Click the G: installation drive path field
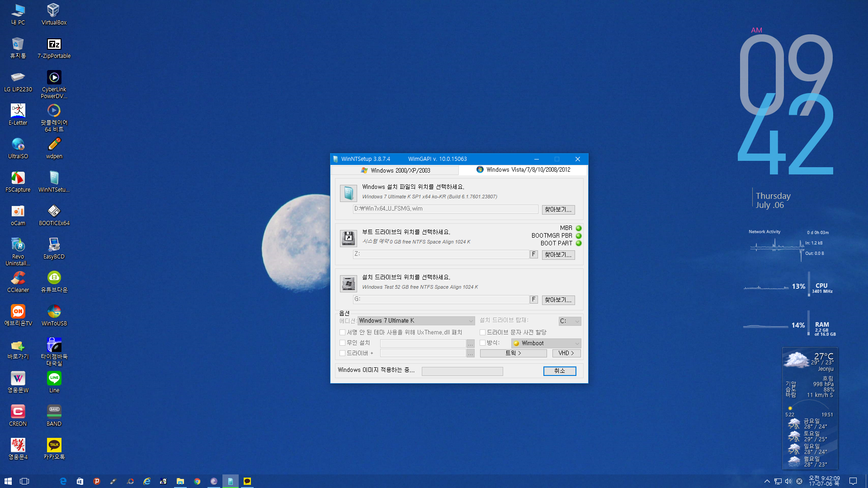The width and height of the screenshot is (868, 488). tap(441, 300)
